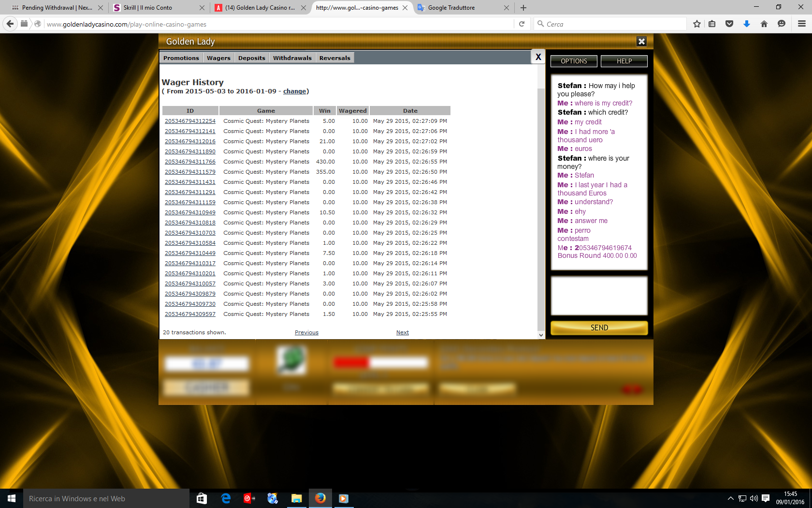
Task: Open wager ID 205346794312254
Action: click(190, 121)
